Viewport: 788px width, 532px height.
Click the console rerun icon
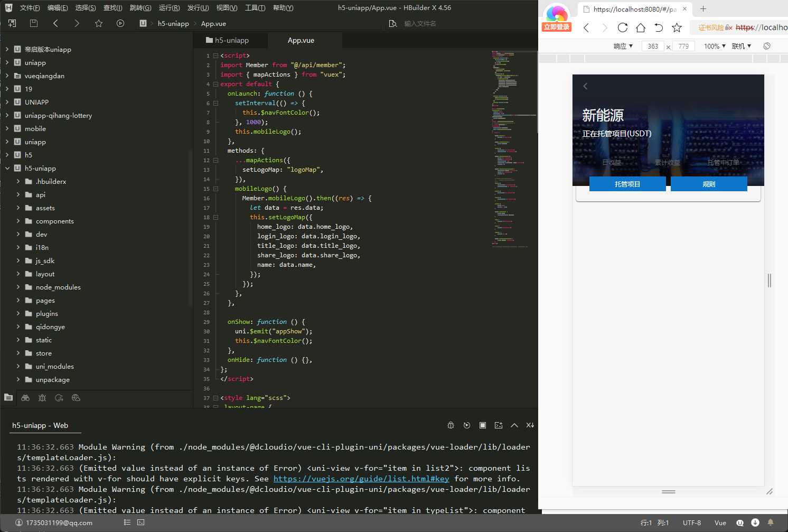[467, 425]
